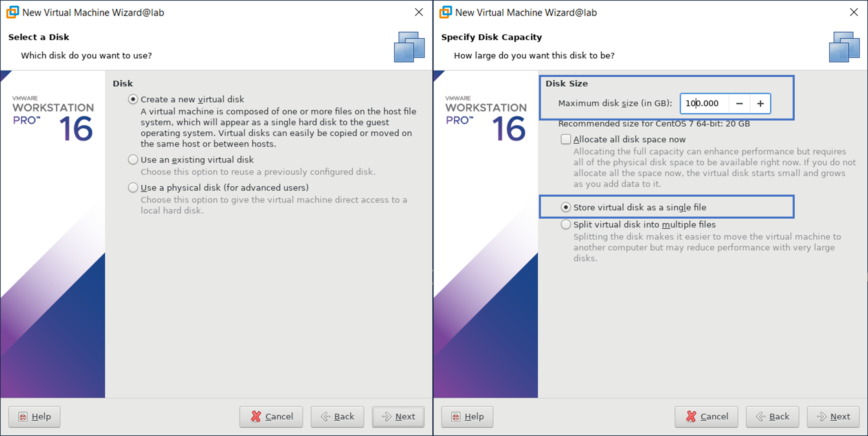Choose Use an existing virtual disk
This screenshot has width=868, height=436.
tap(133, 160)
